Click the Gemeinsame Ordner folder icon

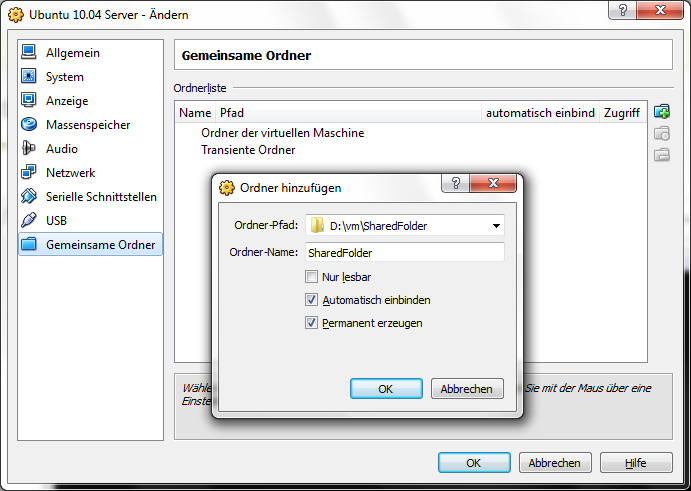(x=29, y=244)
